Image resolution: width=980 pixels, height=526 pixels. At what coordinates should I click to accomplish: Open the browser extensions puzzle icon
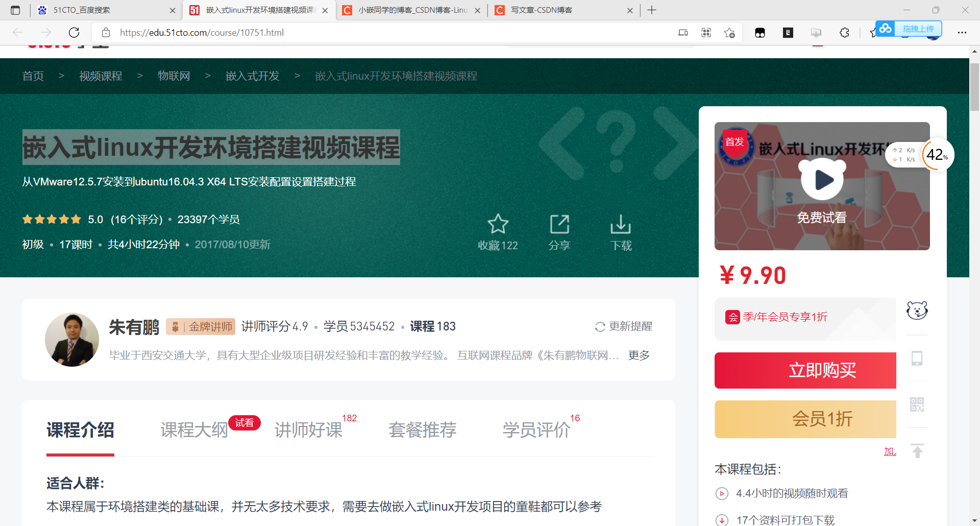tap(845, 33)
